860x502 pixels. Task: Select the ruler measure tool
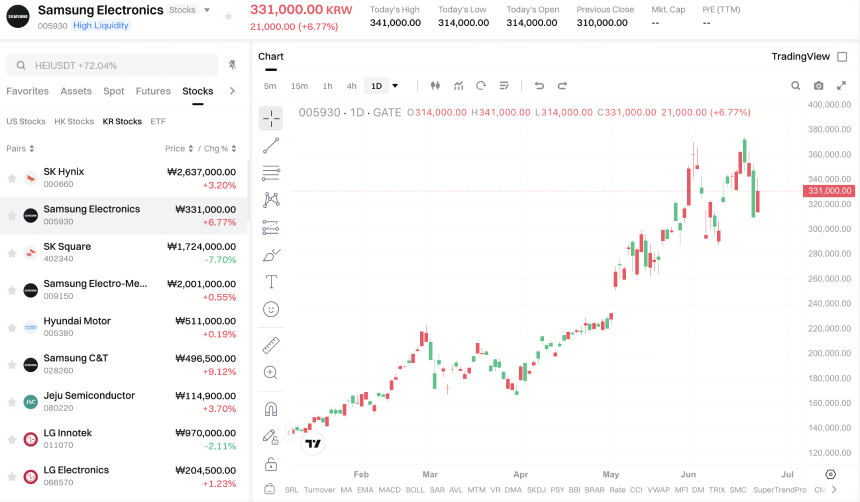click(x=271, y=345)
